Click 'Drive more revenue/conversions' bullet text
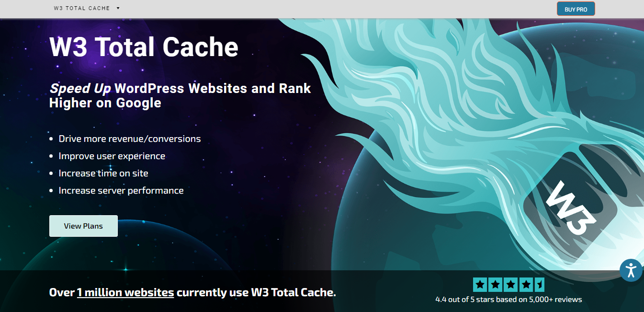 click(130, 139)
